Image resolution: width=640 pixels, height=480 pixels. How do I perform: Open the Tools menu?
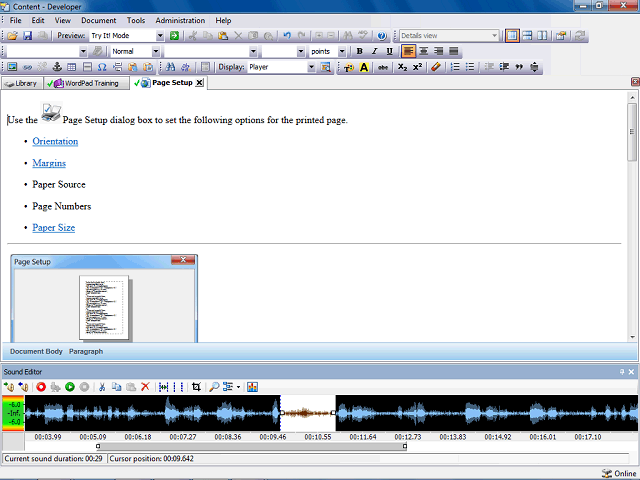(x=136, y=20)
